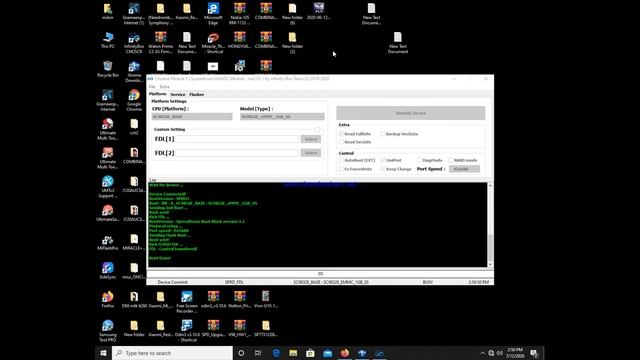Open the New folder (2) desktop icon
The image size is (640, 360).
coord(292,43)
